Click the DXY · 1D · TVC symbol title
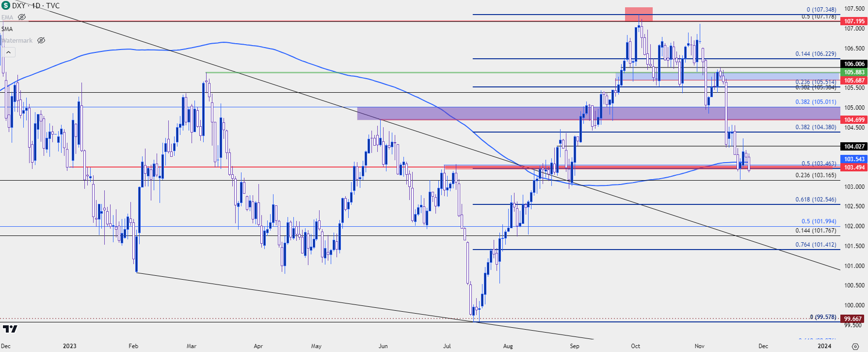Screen dimensions: 868x352 point(36,6)
